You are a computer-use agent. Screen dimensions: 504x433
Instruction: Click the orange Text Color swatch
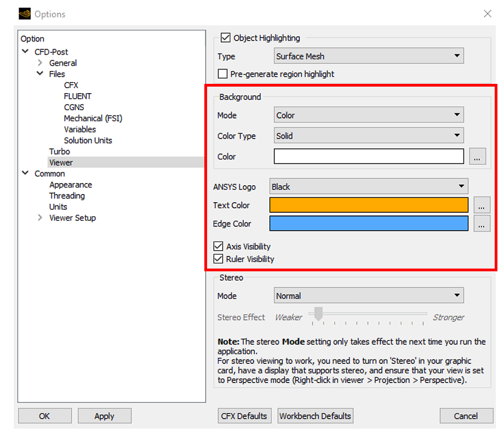coord(369,205)
